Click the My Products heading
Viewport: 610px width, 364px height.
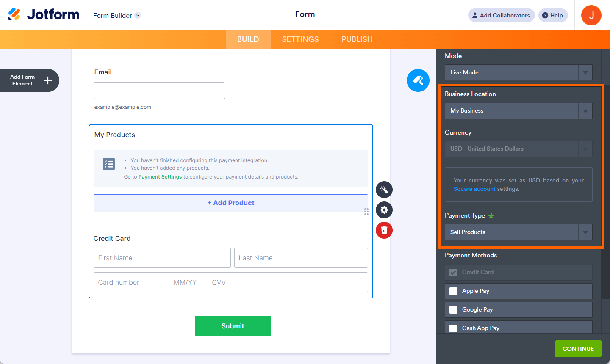pos(115,135)
